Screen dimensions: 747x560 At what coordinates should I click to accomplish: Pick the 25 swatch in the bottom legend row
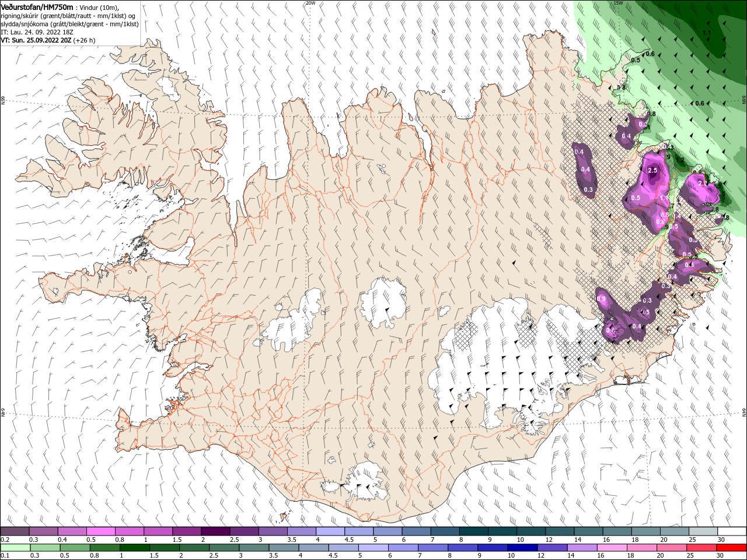(701, 548)
